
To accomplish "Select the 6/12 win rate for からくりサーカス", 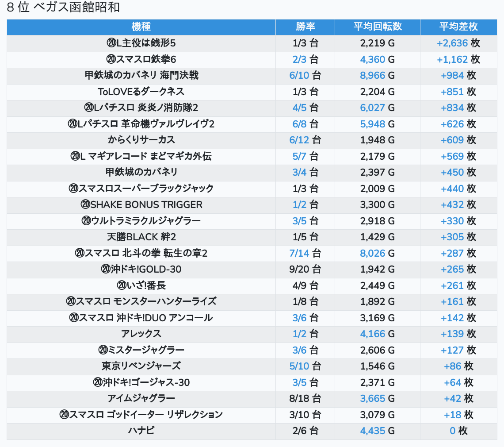I will click(299, 140).
